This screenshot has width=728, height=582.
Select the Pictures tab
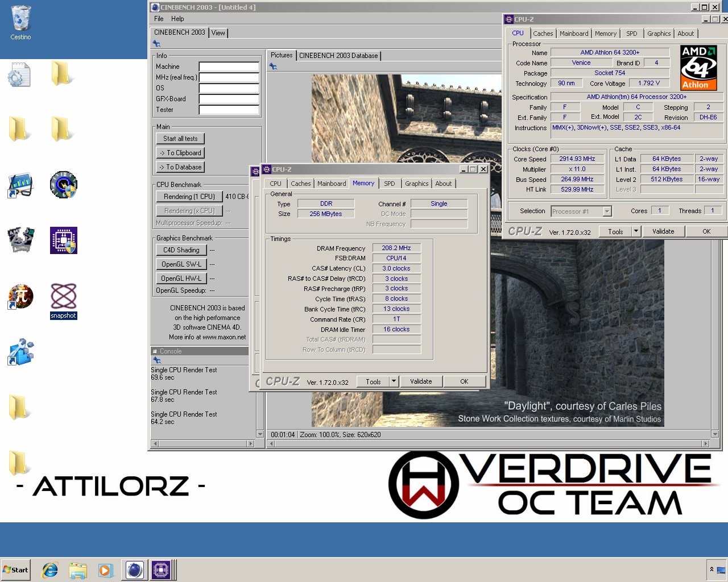[x=282, y=55]
